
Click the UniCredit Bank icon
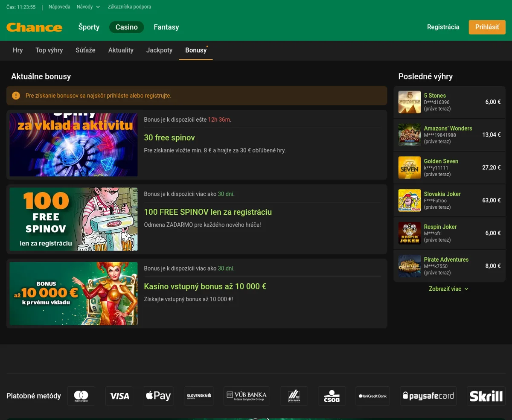(373, 396)
